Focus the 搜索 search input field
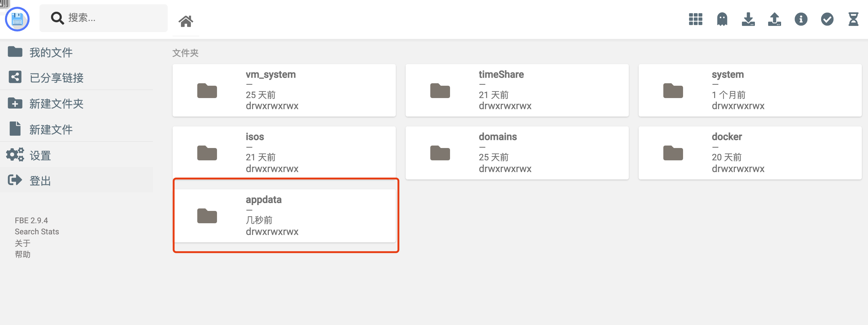 point(104,18)
